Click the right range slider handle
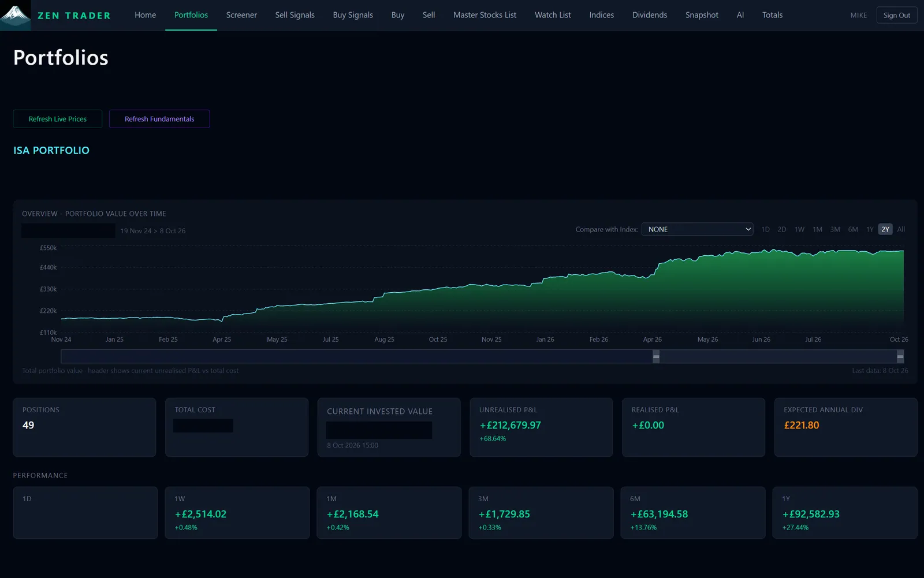Viewport: 924px width, 578px height. 900,356
